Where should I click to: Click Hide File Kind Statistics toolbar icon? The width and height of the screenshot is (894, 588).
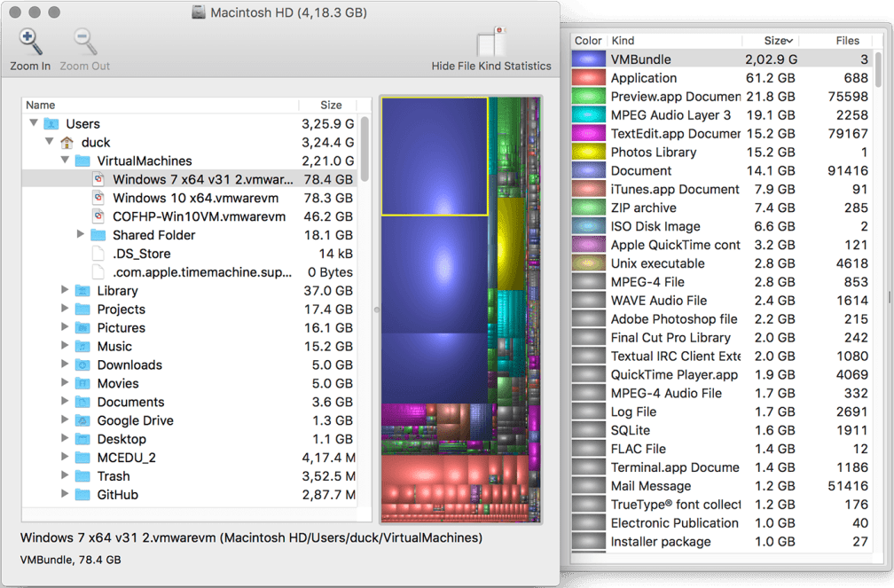[491, 42]
